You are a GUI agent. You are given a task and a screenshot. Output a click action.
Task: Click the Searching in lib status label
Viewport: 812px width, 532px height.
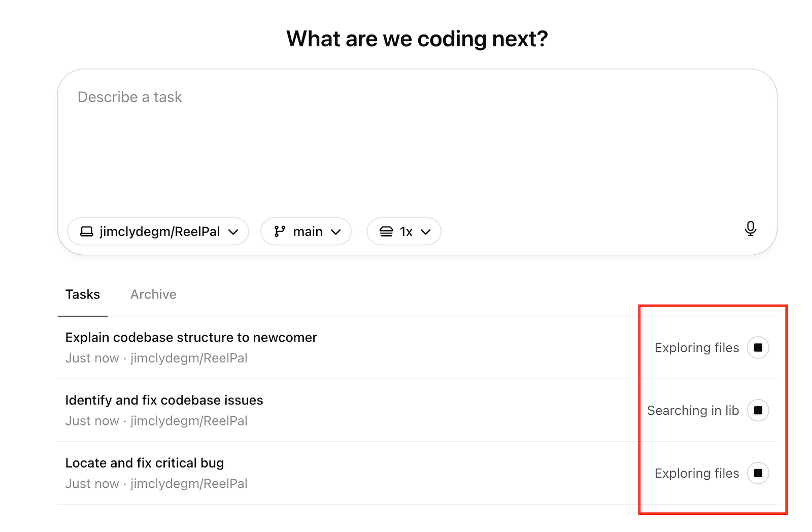[x=693, y=410]
